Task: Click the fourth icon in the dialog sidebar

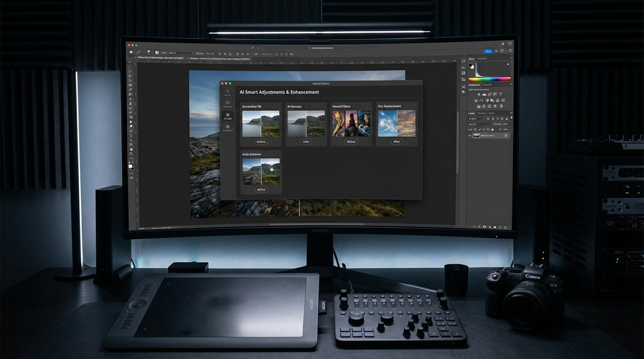Action: (227, 127)
